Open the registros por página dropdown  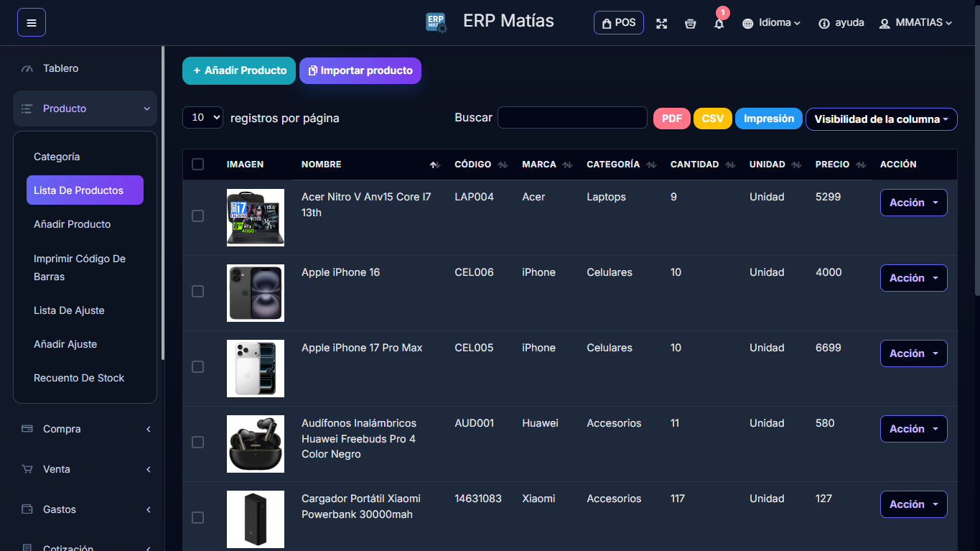pos(203,118)
